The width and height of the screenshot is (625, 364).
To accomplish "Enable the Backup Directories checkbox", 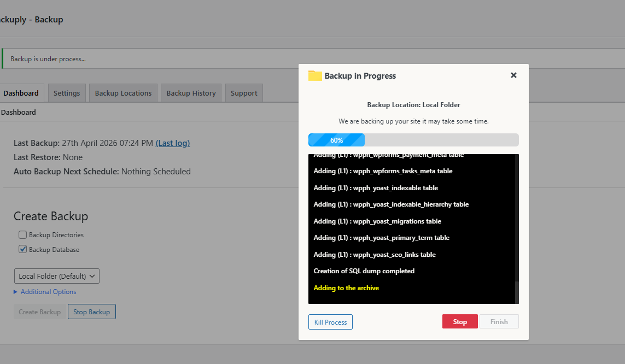I will pos(23,234).
